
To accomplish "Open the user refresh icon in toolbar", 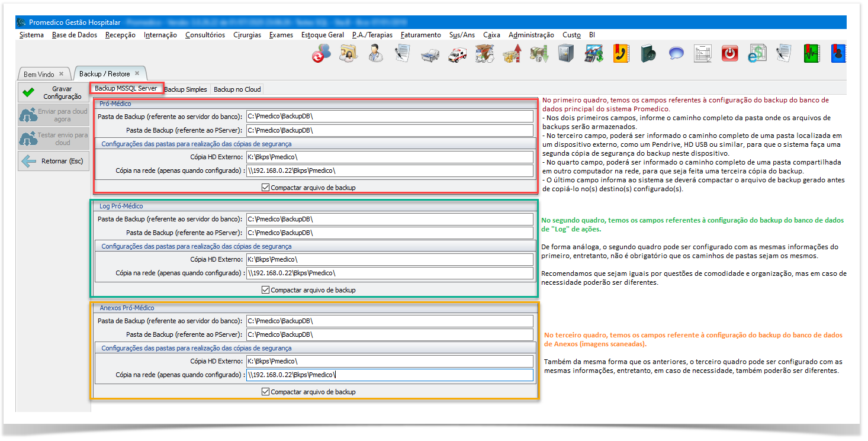I will tap(321, 53).
